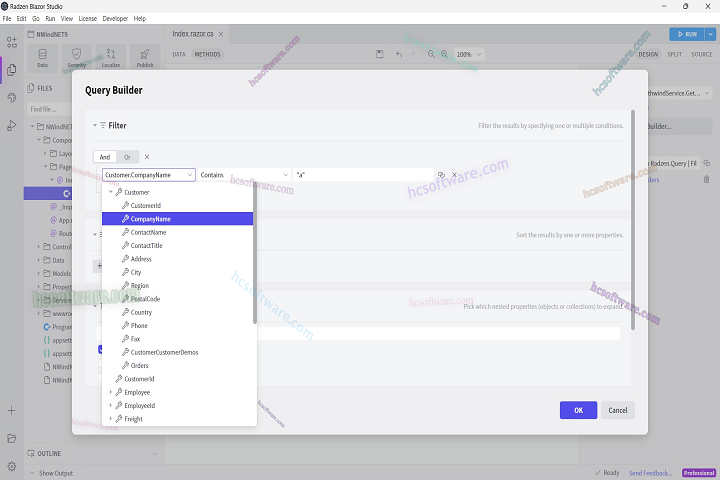Expand the EmployeeId node in property tree
This screenshot has height=480, width=720.
pyautogui.click(x=111, y=406)
